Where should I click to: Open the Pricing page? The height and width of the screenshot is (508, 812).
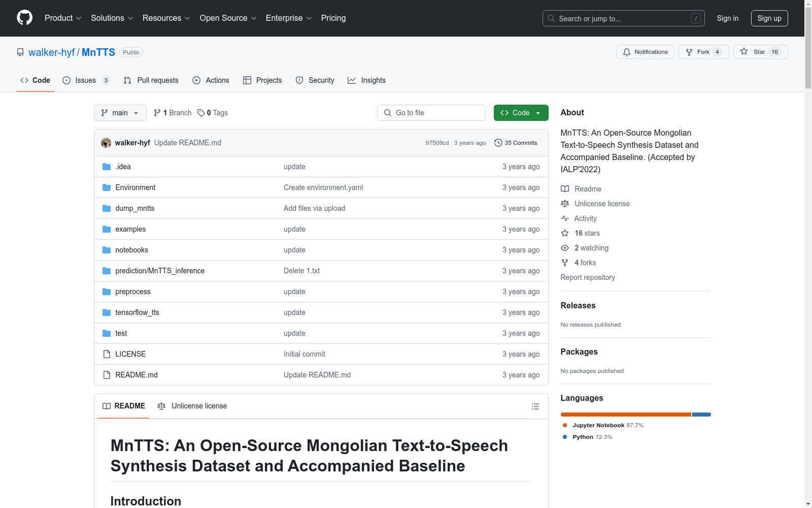[x=333, y=18]
